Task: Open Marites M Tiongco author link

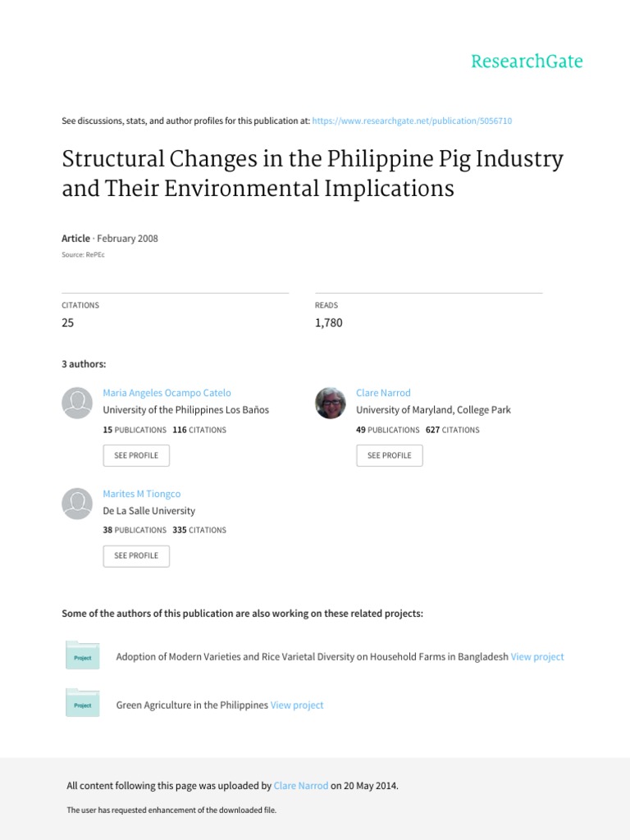Action: (142, 494)
